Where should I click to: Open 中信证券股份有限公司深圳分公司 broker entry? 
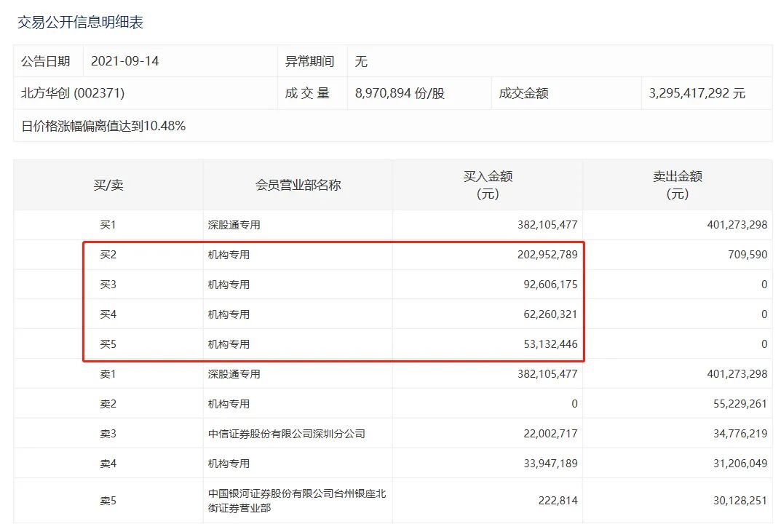click(286, 434)
